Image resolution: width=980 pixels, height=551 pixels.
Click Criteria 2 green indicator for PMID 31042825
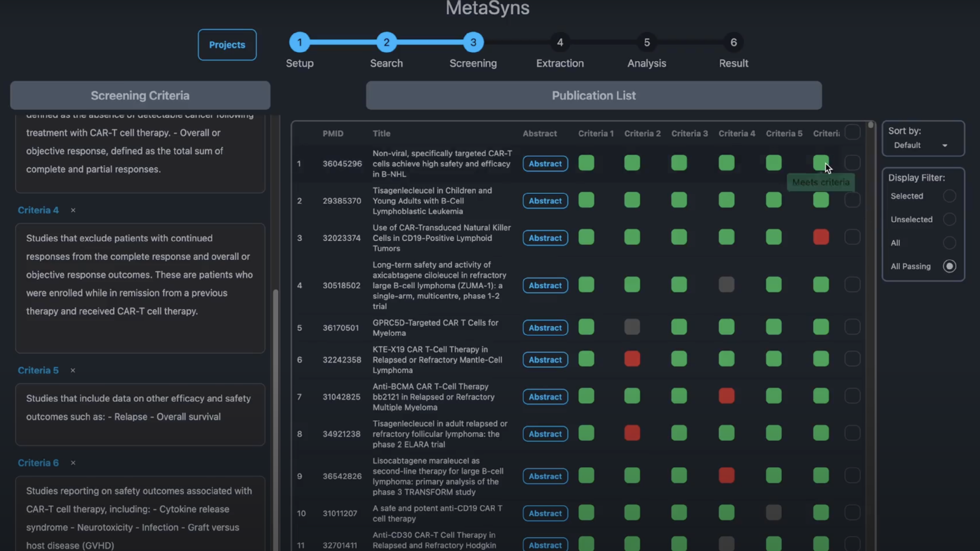click(632, 396)
